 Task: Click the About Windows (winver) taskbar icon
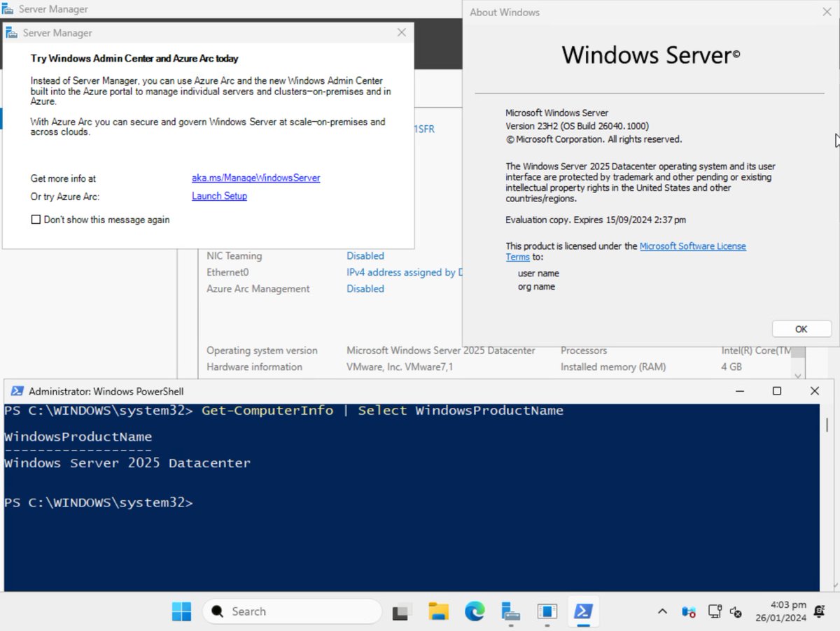tap(547, 611)
